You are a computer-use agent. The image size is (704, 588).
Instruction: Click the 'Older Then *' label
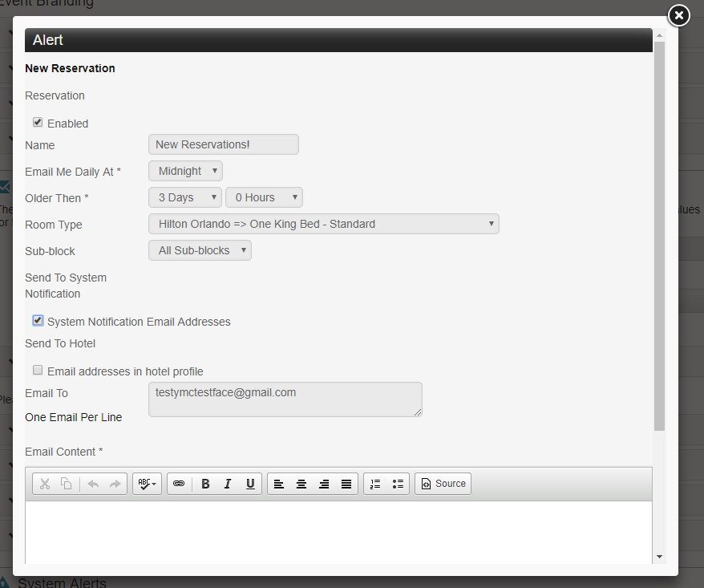[57, 198]
